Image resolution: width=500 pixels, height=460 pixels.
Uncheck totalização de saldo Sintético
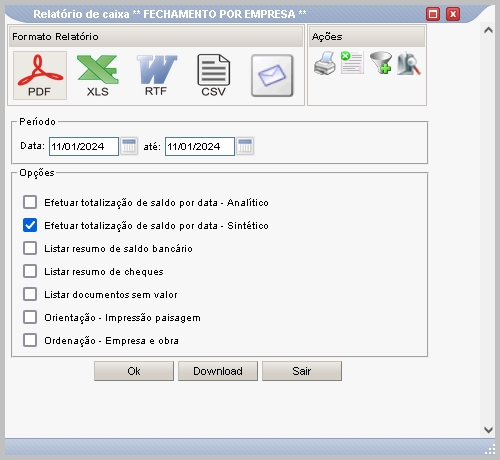(30, 225)
